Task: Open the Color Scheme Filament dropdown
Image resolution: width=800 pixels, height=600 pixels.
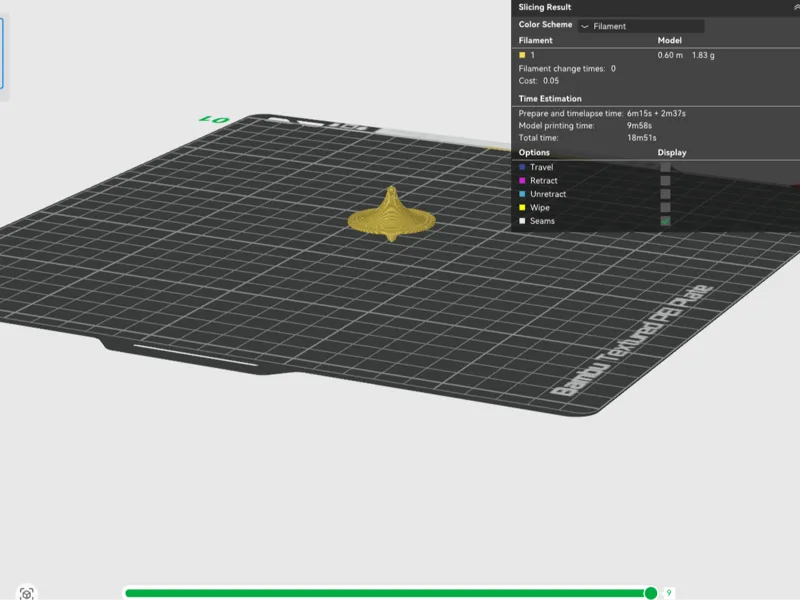Action: 641,26
